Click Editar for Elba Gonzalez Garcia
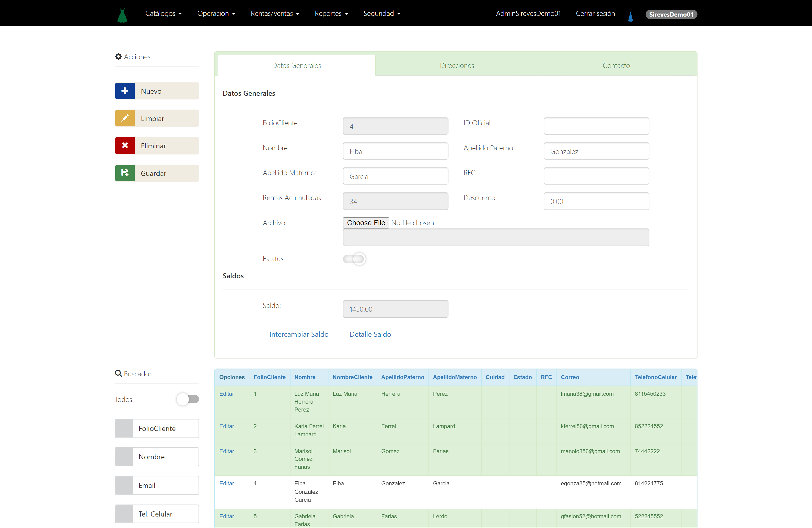This screenshot has width=812, height=528. coord(227,483)
